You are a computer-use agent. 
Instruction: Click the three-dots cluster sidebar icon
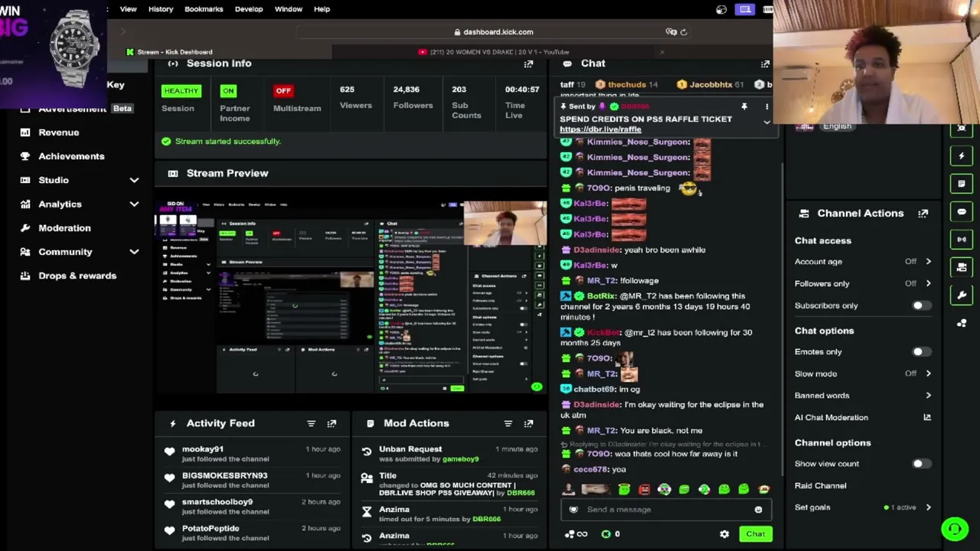(962, 323)
